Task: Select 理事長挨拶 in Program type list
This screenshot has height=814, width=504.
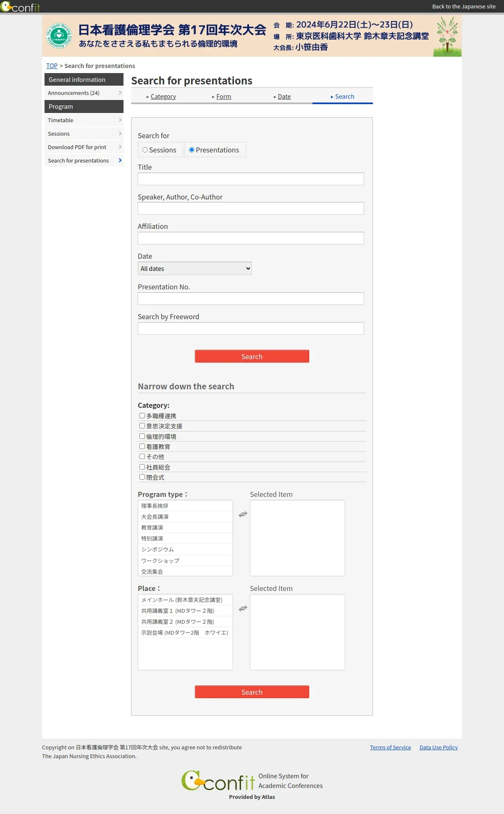Action: click(x=185, y=506)
